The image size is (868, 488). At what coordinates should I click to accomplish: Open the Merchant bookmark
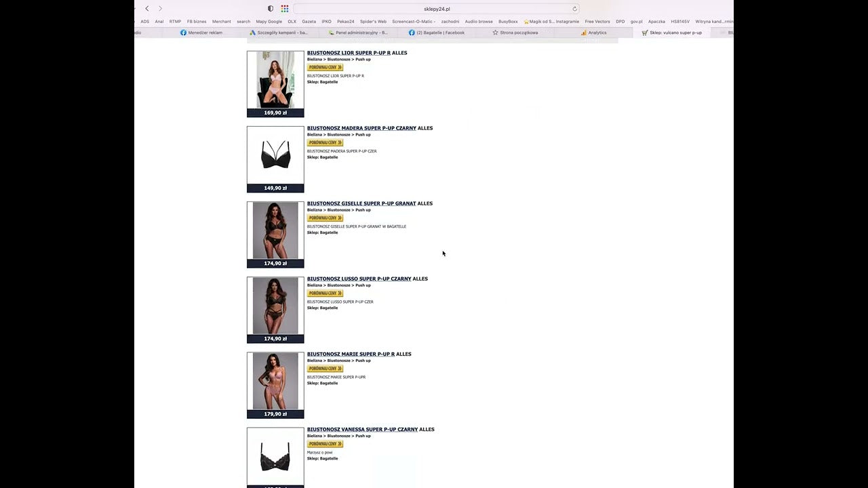coord(222,22)
